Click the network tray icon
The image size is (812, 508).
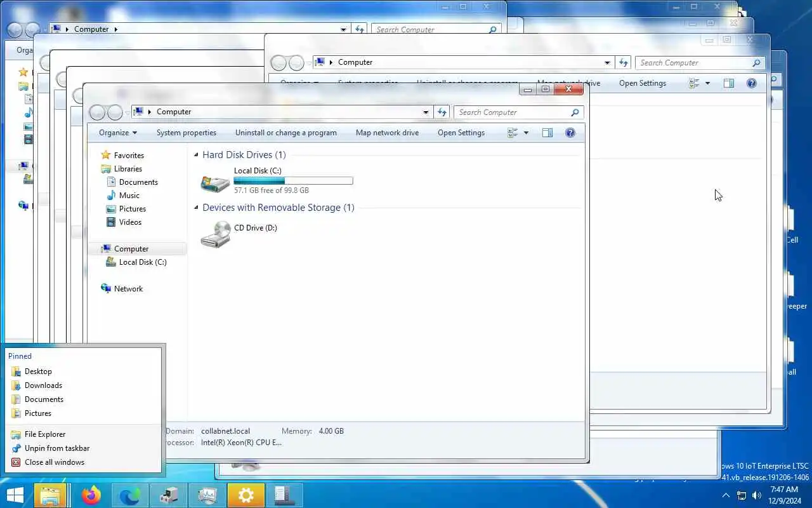coord(741,495)
